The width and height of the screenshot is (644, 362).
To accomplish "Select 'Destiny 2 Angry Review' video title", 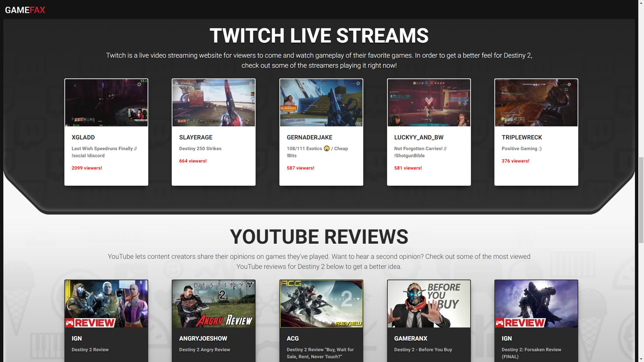I will point(205,350).
